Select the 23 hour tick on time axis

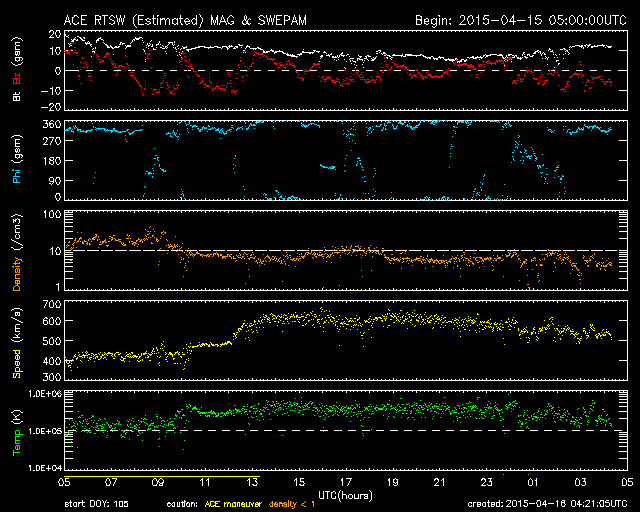484,481
